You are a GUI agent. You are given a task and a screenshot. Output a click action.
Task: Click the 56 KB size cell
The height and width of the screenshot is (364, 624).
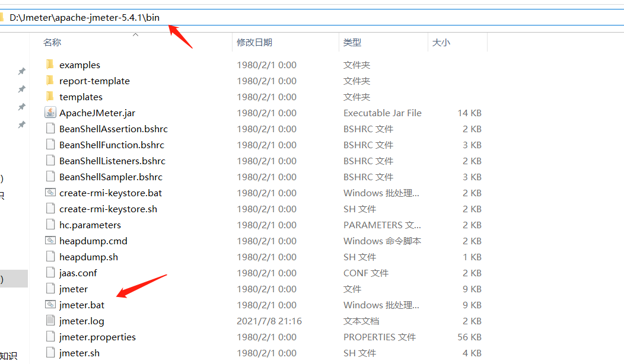(470, 337)
